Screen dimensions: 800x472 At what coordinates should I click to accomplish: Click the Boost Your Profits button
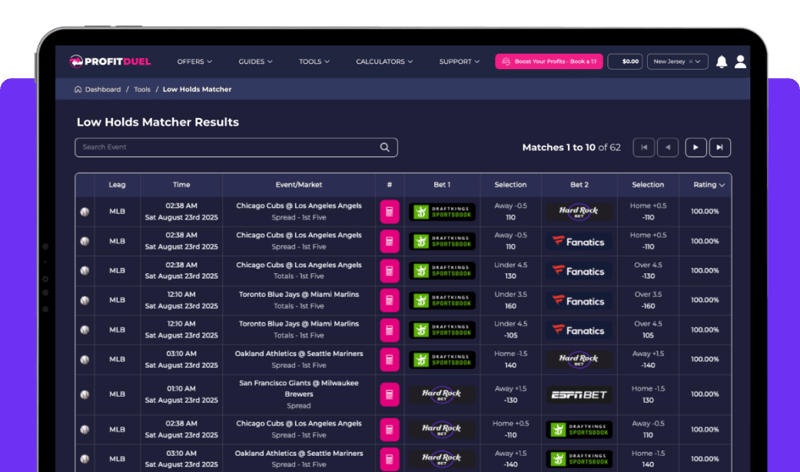click(549, 62)
